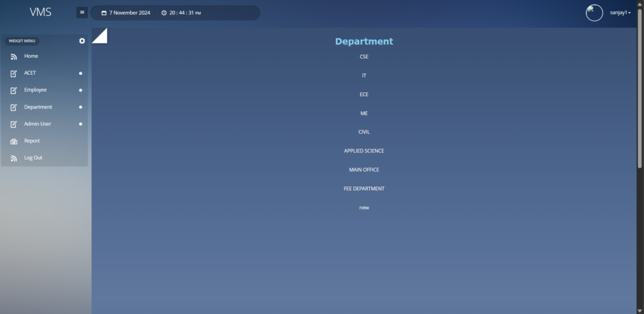Open widget menu settings gear

[x=82, y=41]
